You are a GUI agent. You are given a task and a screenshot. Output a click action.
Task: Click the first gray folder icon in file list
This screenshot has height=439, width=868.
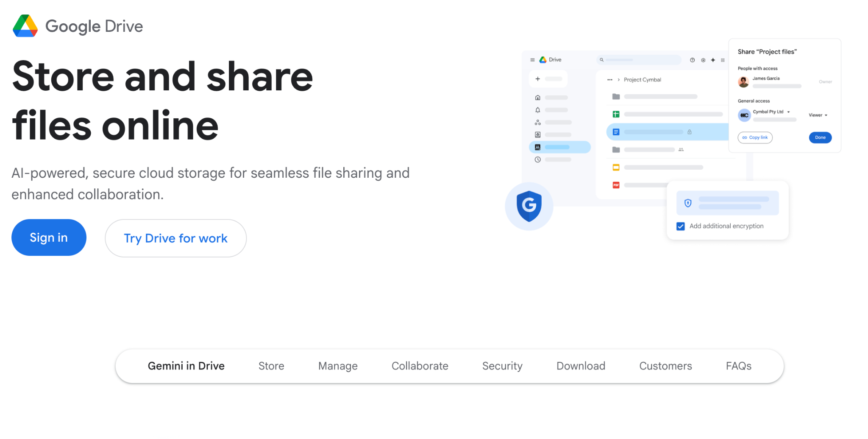[x=616, y=97]
